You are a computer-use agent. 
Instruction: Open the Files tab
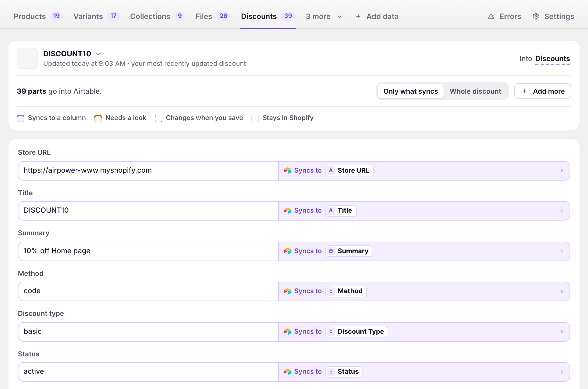click(213, 16)
